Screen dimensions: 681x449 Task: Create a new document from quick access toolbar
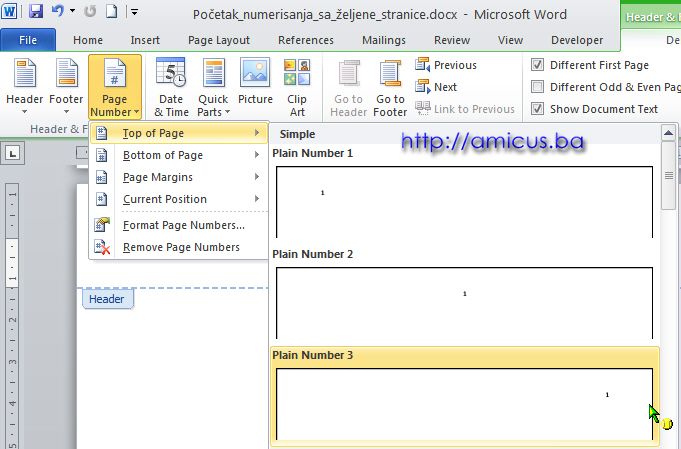point(112,11)
